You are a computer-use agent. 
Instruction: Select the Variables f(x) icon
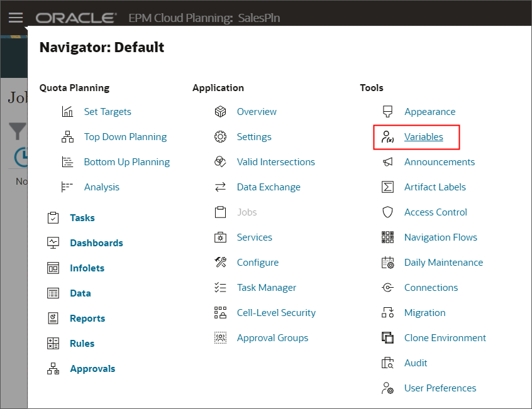(x=388, y=136)
